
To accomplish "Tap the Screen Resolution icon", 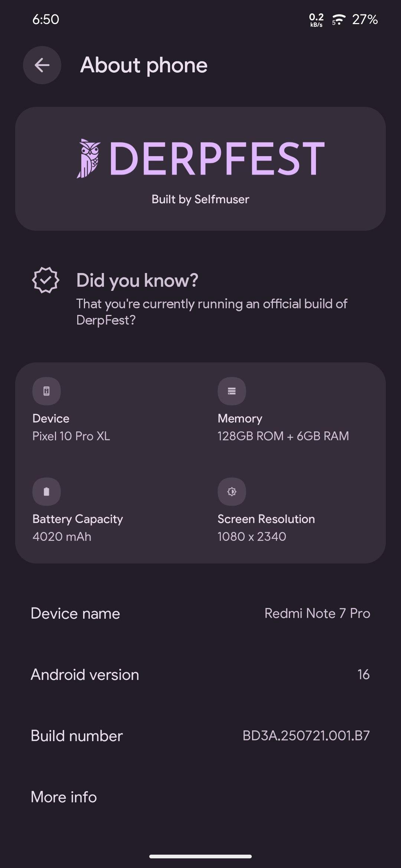I will click(x=232, y=491).
